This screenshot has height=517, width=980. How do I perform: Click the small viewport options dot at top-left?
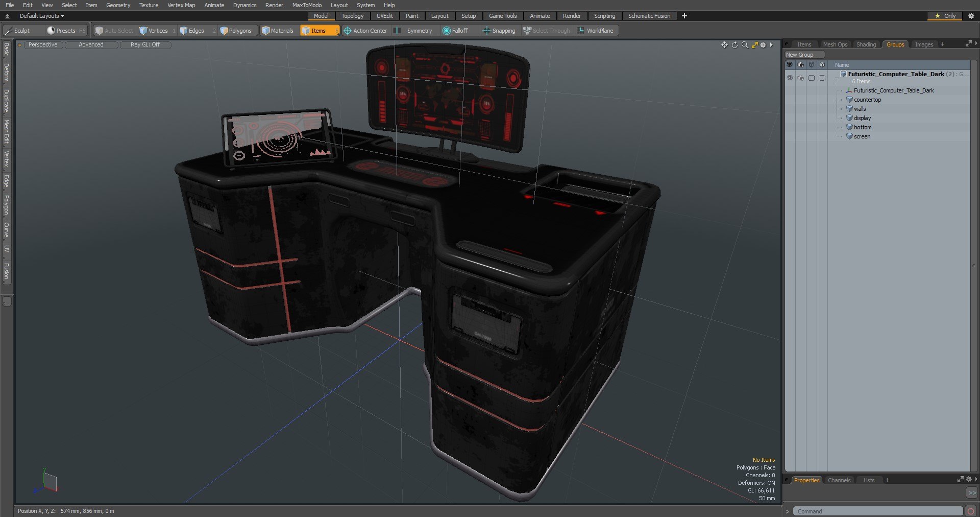click(19, 45)
